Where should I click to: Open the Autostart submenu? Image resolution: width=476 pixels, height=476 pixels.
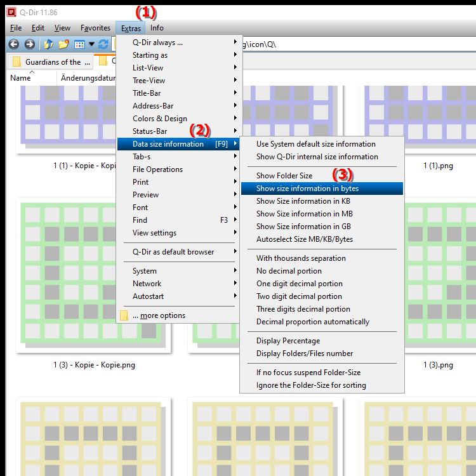(179, 296)
